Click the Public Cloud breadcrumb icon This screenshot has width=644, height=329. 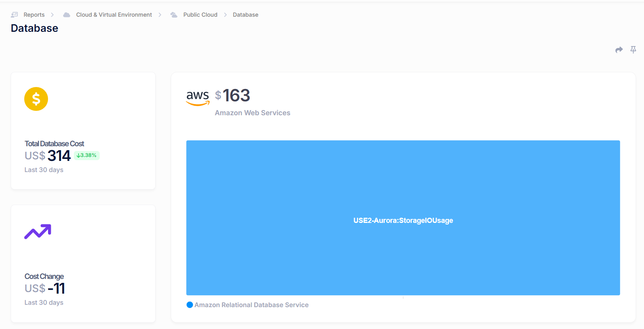174,15
